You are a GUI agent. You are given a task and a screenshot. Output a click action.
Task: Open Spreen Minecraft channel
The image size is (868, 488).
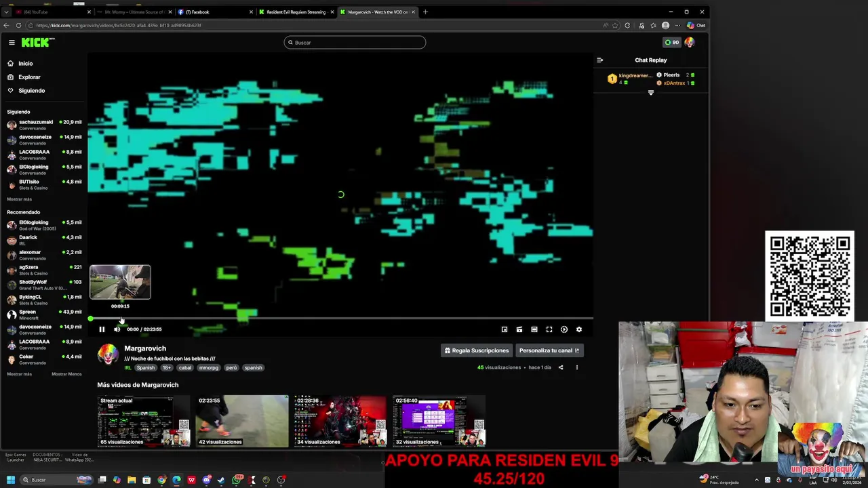pos(44,314)
